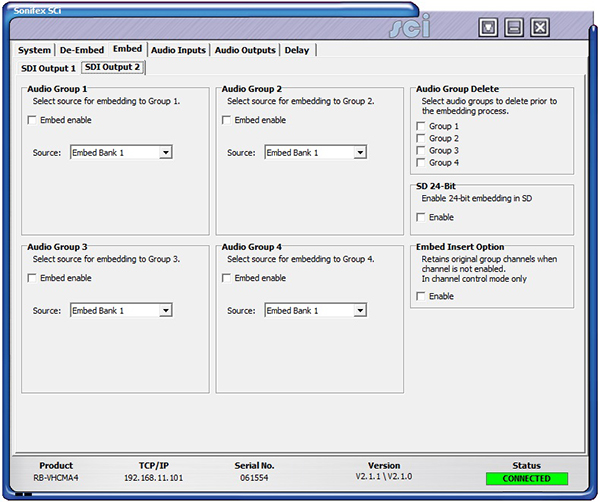Check Group 1 under Audio Group Delete
This screenshot has height=502, width=600.
pyautogui.click(x=421, y=126)
